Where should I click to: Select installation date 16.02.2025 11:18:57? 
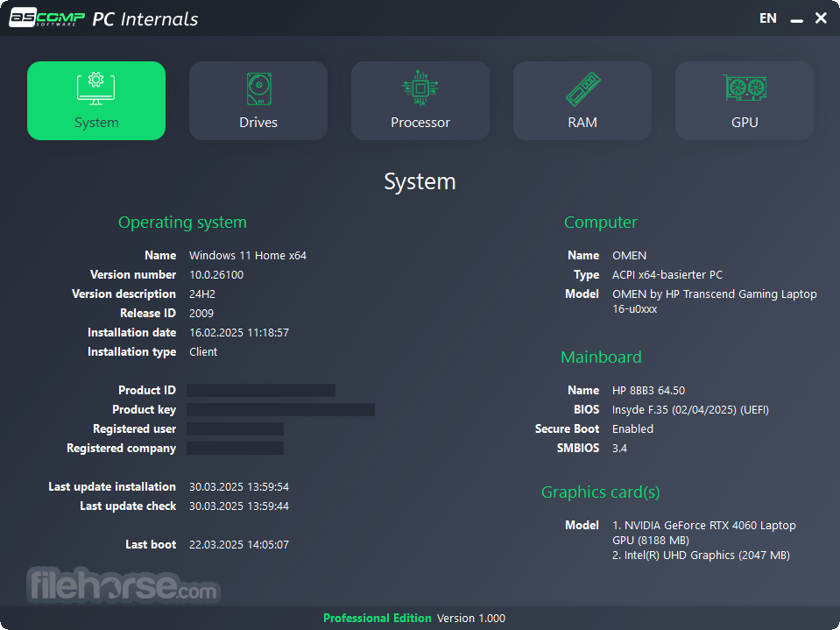pos(239,333)
